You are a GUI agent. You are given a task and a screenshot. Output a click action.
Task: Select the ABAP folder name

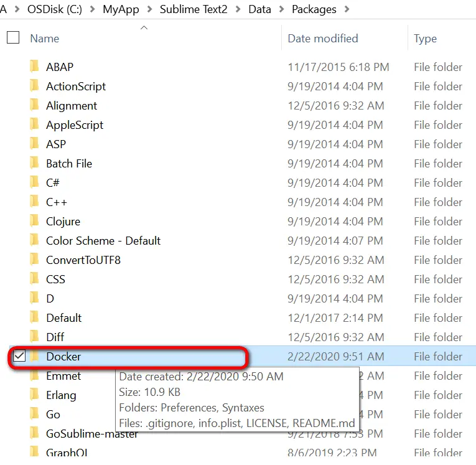coord(60,67)
